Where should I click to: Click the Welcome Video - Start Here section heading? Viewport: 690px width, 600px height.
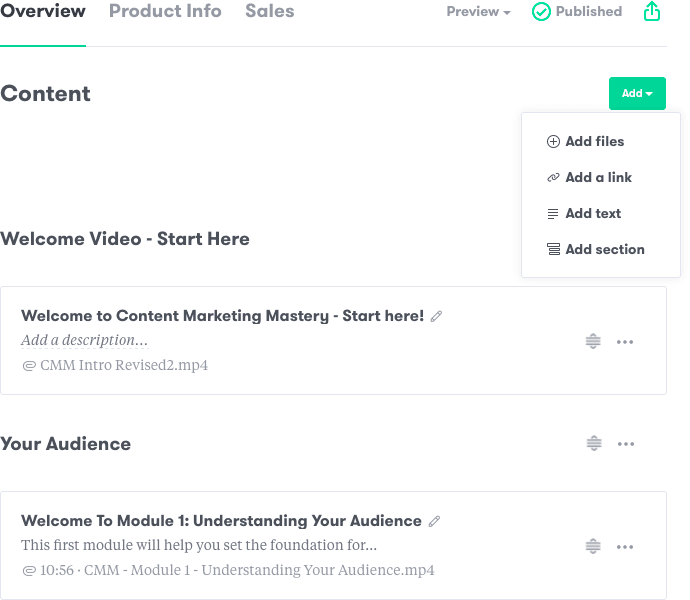(x=125, y=239)
